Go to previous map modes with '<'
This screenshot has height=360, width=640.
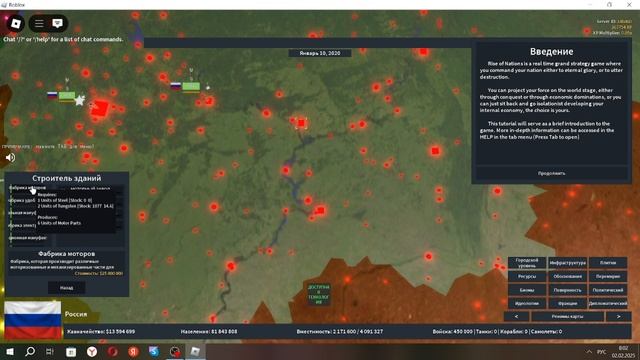516,316
